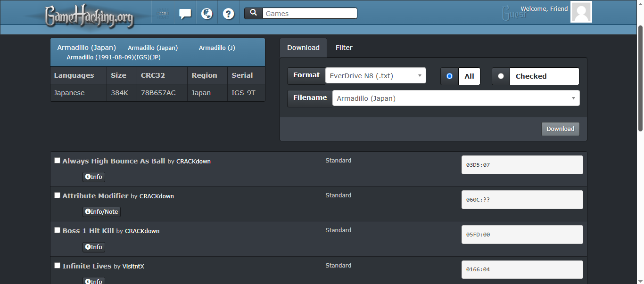Image resolution: width=644 pixels, height=284 pixels.
Task: Click the Download button
Action: pos(561,129)
